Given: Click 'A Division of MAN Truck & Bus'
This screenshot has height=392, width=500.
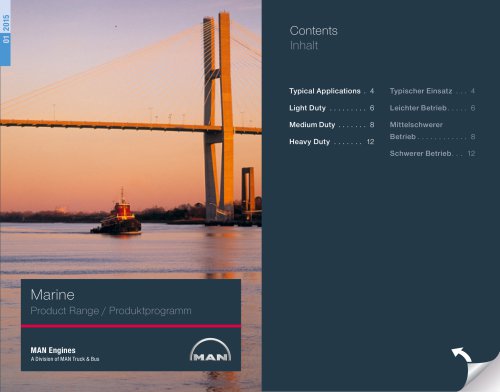Looking at the screenshot, I should [65, 359].
